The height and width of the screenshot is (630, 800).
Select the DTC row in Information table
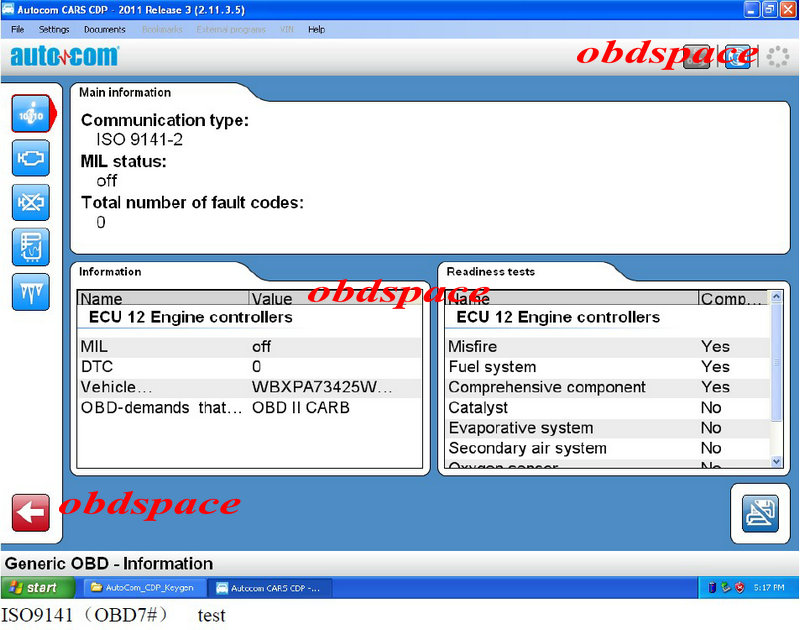250,367
